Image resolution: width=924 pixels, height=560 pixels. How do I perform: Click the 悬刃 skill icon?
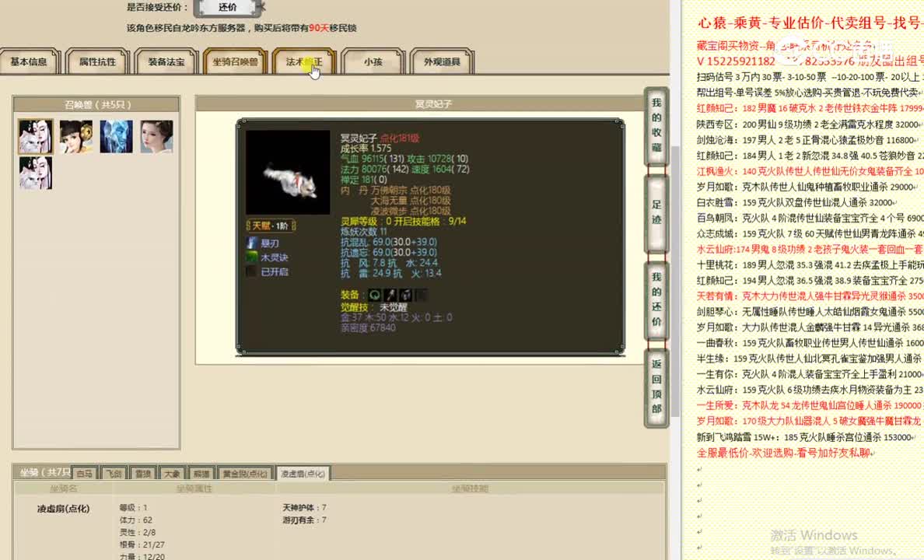click(x=252, y=243)
